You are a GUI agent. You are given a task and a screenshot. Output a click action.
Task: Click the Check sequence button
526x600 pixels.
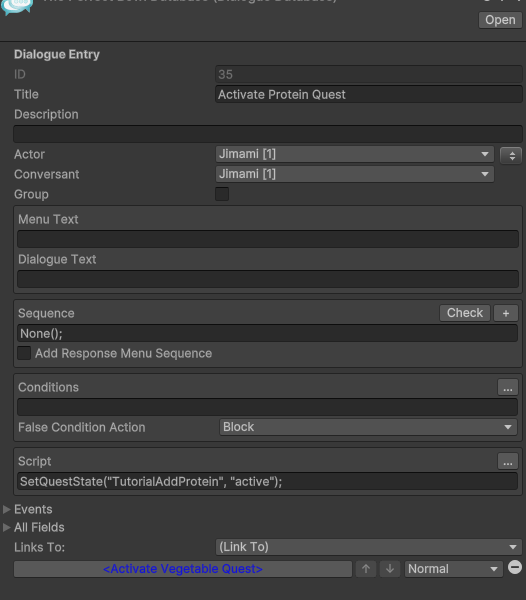pos(465,313)
